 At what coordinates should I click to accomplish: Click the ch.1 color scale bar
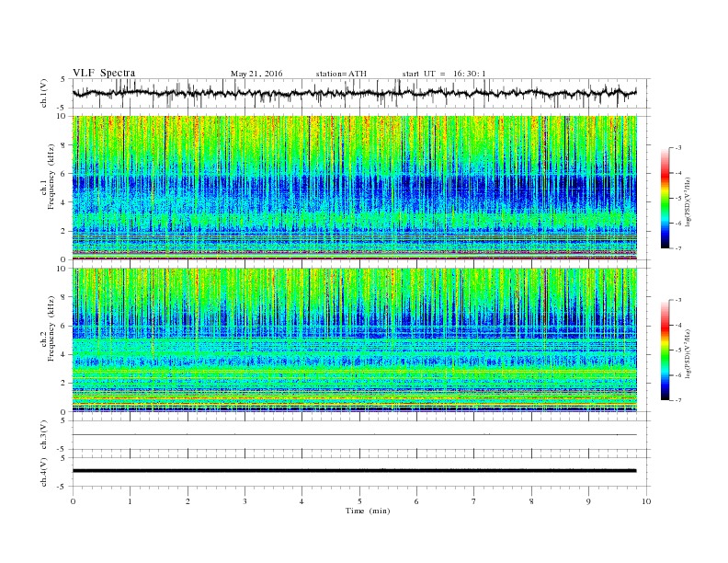(x=665, y=198)
